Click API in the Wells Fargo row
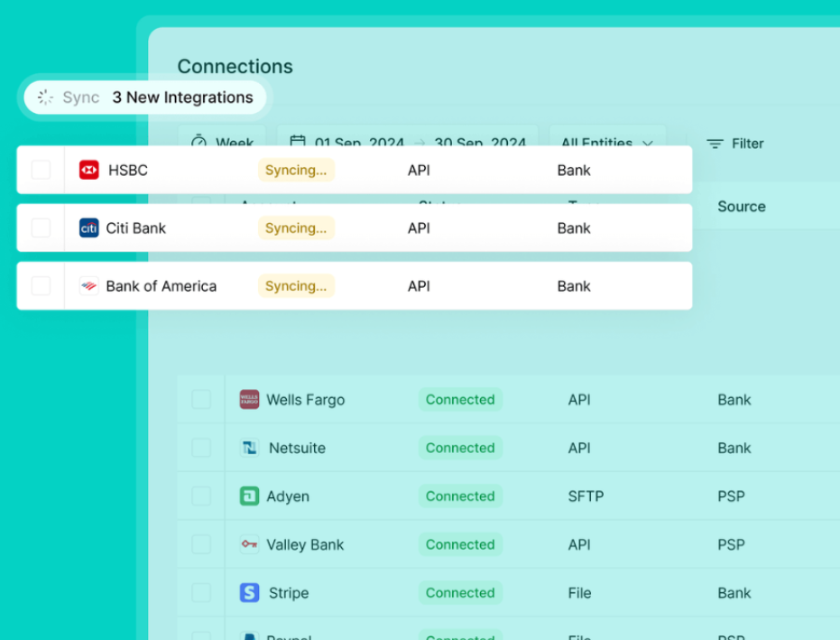 point(579,399)
